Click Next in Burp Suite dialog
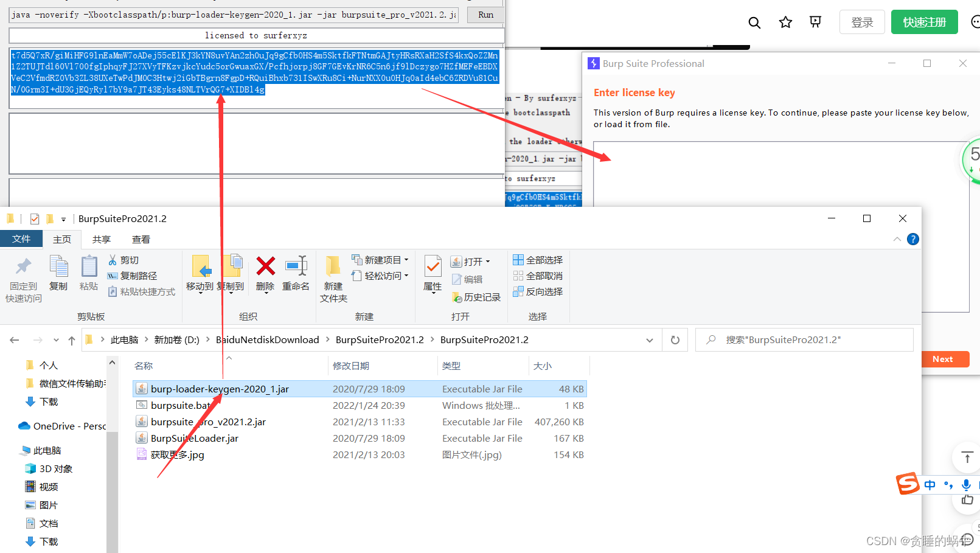The height and width of the screenshot is (553, 980). 942,359
